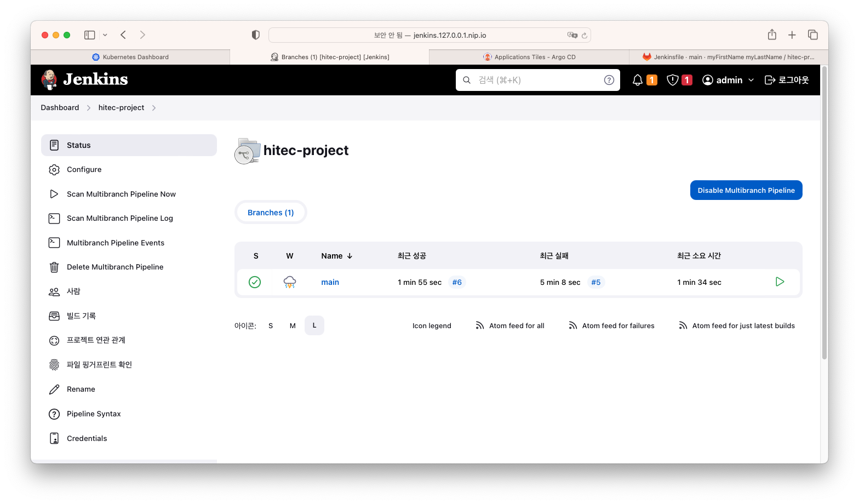Set icon size to L
The image size is (859, 504).
tap(314, 325)
